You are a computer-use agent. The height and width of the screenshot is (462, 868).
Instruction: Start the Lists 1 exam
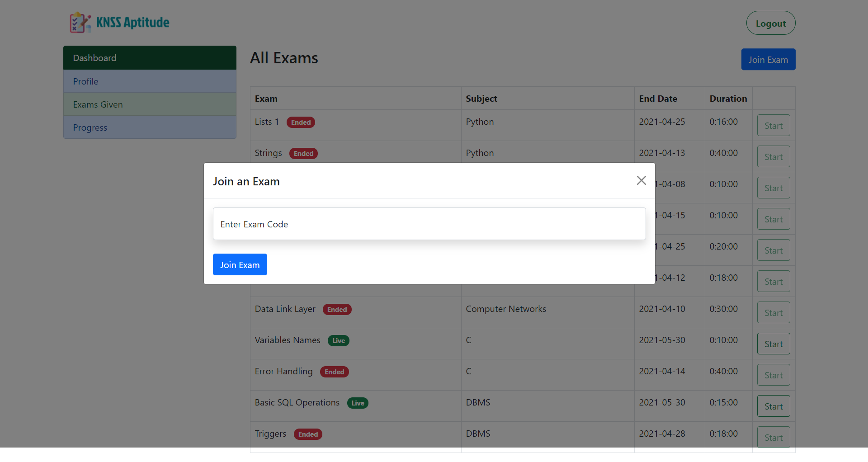(773, 126)
